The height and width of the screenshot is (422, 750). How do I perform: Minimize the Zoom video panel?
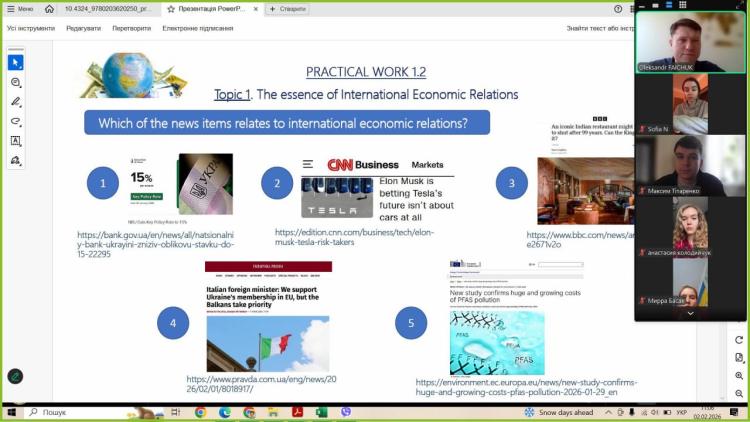coord(642,5)
